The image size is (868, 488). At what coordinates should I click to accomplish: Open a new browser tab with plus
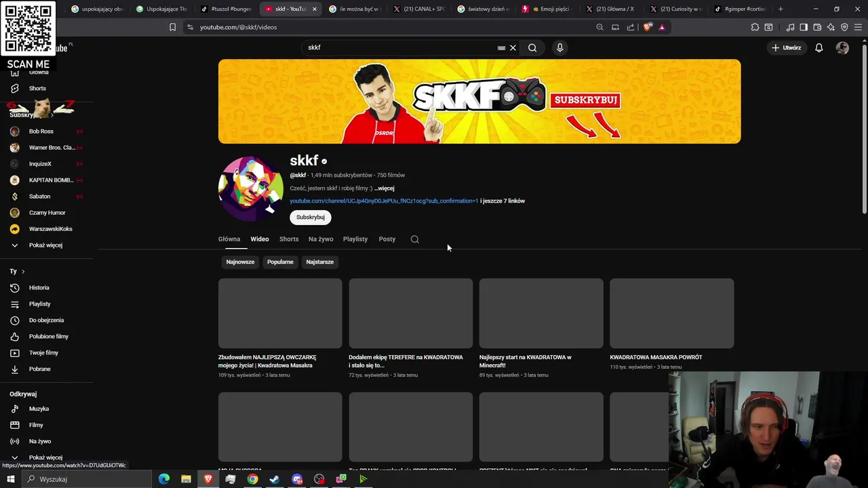(x=781, y=9)
